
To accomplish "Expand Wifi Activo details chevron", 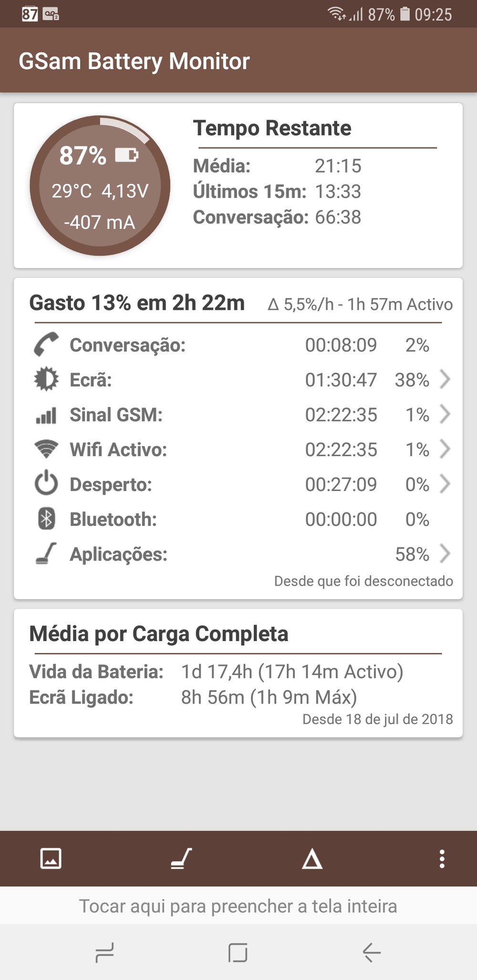I will 445,449.
